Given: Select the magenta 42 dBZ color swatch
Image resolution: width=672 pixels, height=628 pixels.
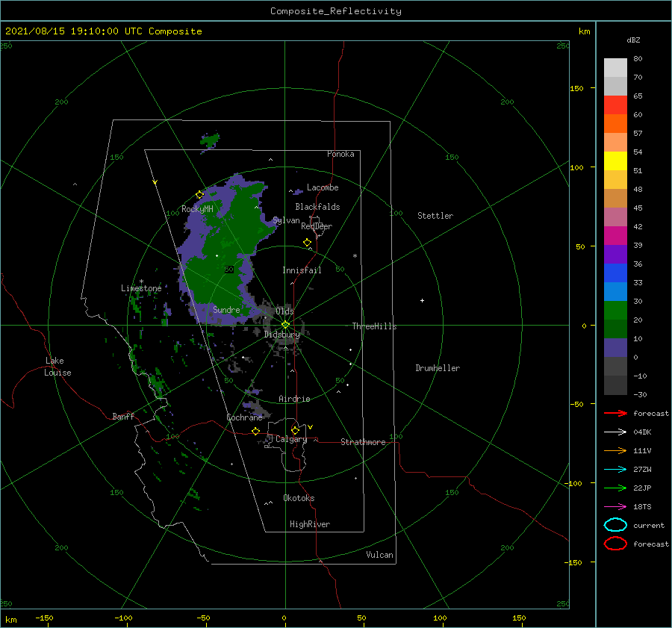Looking at the screenshot, I should tap(615, 235).
